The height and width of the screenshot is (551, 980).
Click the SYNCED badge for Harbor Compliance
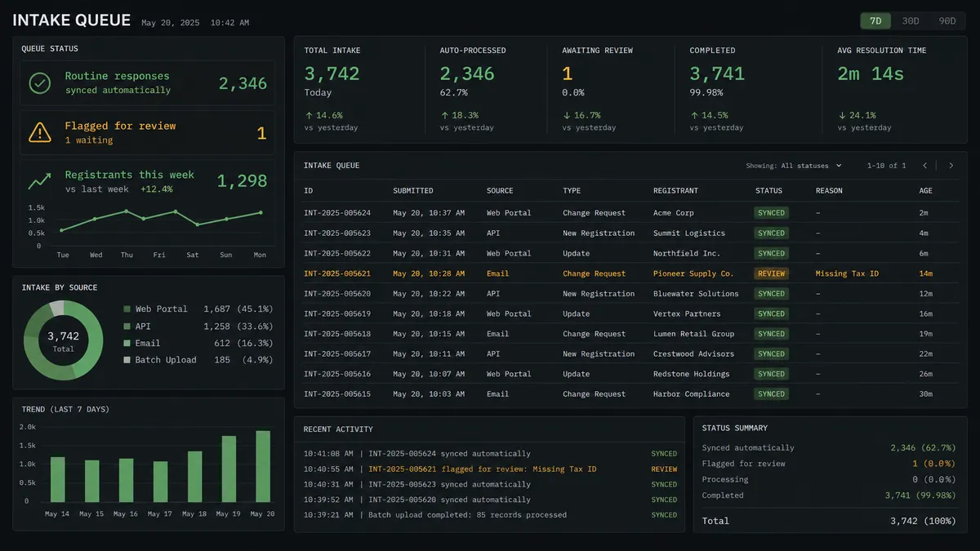(771, 394)
